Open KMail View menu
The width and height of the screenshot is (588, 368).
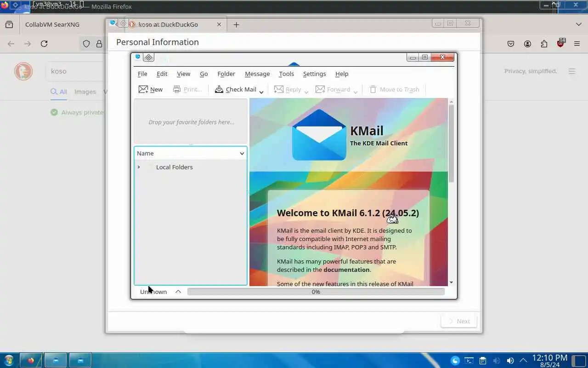click(x=183, y=74)
